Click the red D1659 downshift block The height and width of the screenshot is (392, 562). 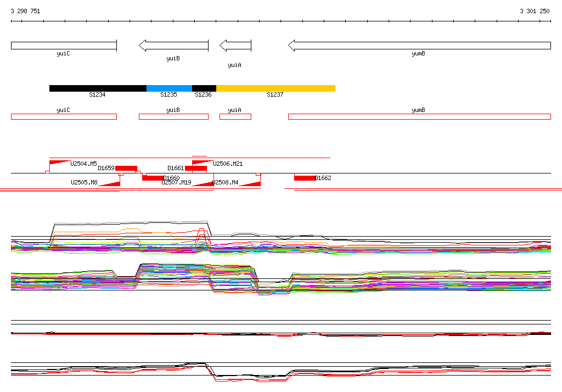tap(126, 168)
